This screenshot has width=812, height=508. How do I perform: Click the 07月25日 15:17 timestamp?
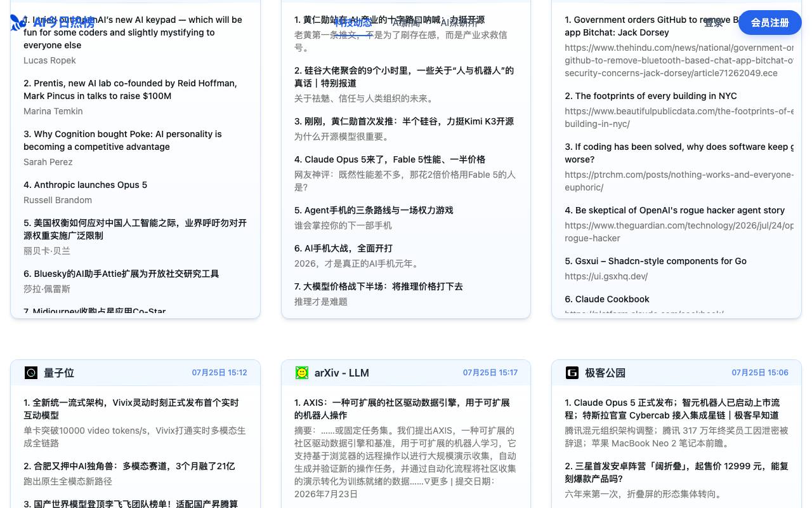point(490,373)
